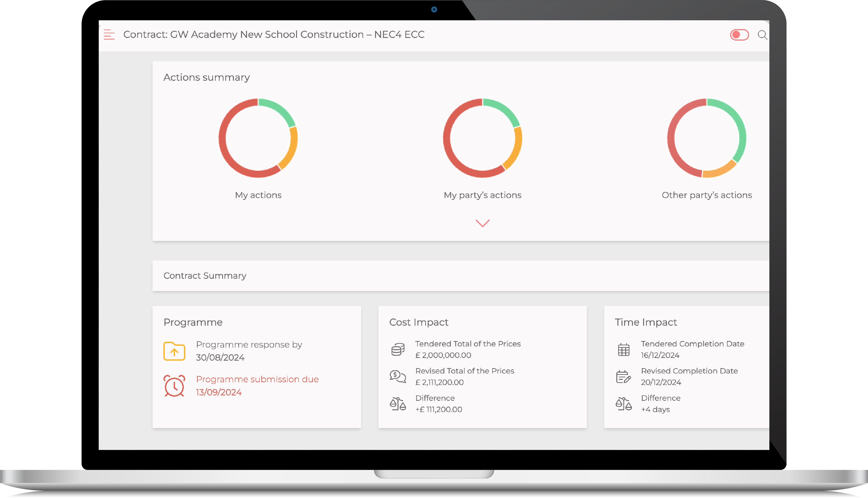Click the 'Cost Impact' card title
The image size is (868, 498).
(418, 322)
